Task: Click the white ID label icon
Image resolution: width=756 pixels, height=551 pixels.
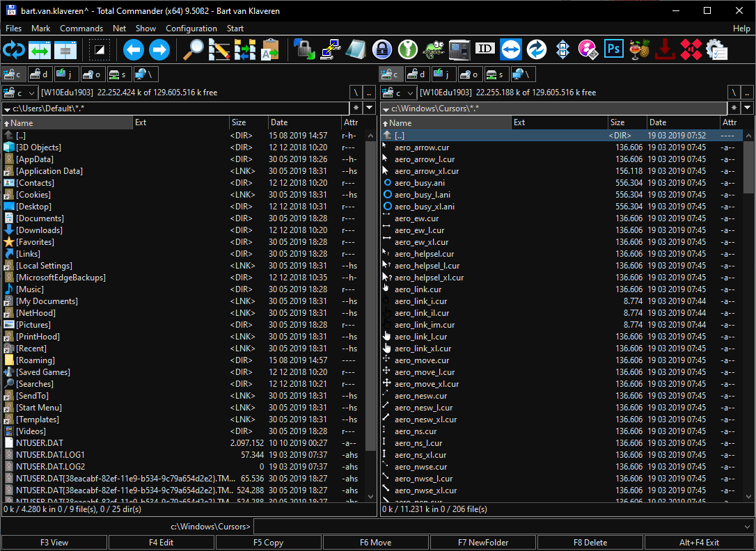Action: click(x=485, y=48)
